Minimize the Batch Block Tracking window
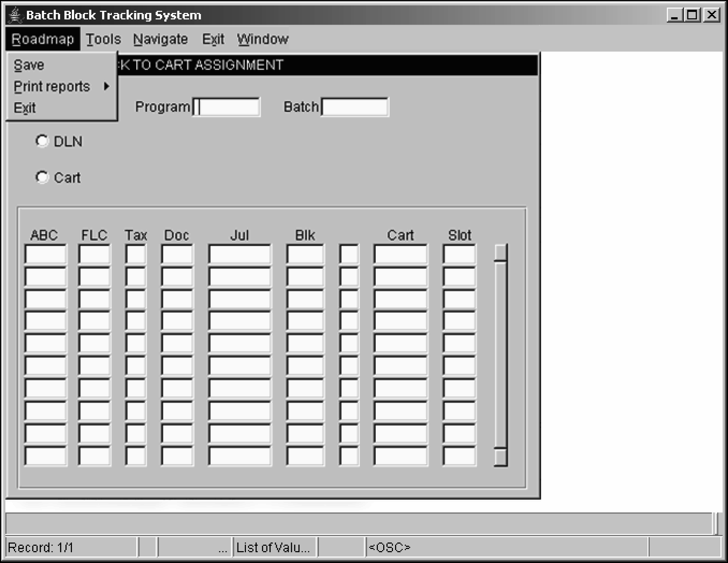728x563 pixels. click(x=674, y=15)
